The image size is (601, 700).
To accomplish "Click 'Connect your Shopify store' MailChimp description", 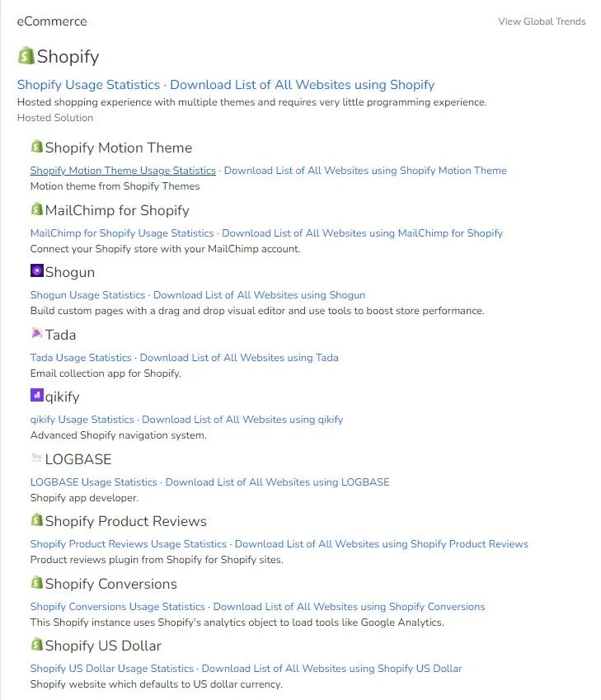I will click(x=165, y=249).
